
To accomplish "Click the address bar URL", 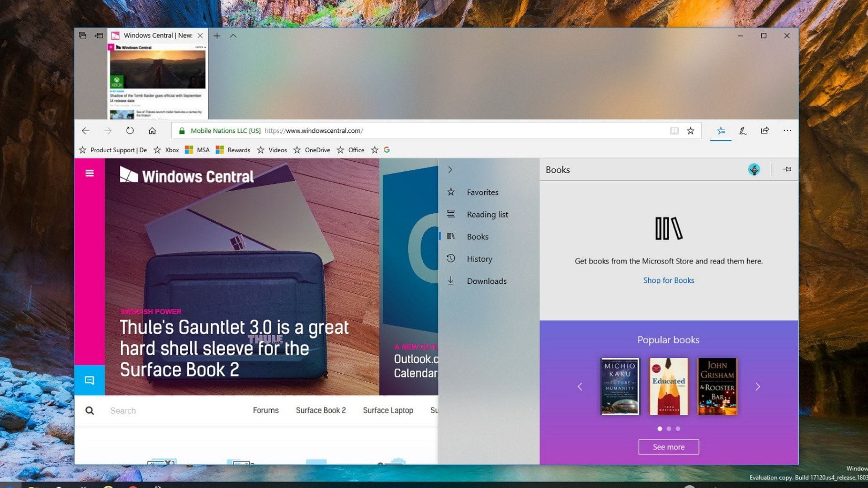I will tap(313, 131).
